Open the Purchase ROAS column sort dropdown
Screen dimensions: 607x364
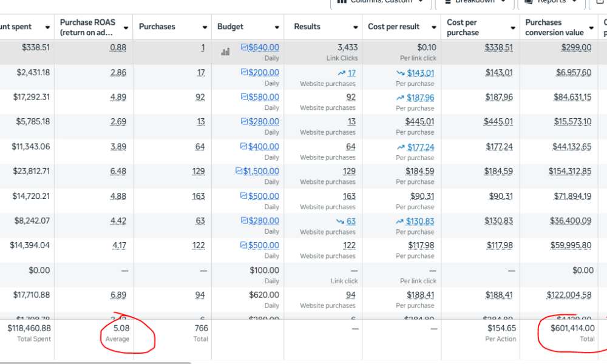(x=126, y=28)
